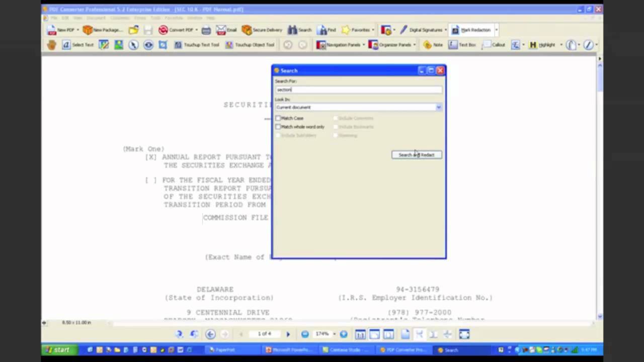
Task: Expand the Digital Signatures dropdown arrow
Action: [x=446, y=30]
